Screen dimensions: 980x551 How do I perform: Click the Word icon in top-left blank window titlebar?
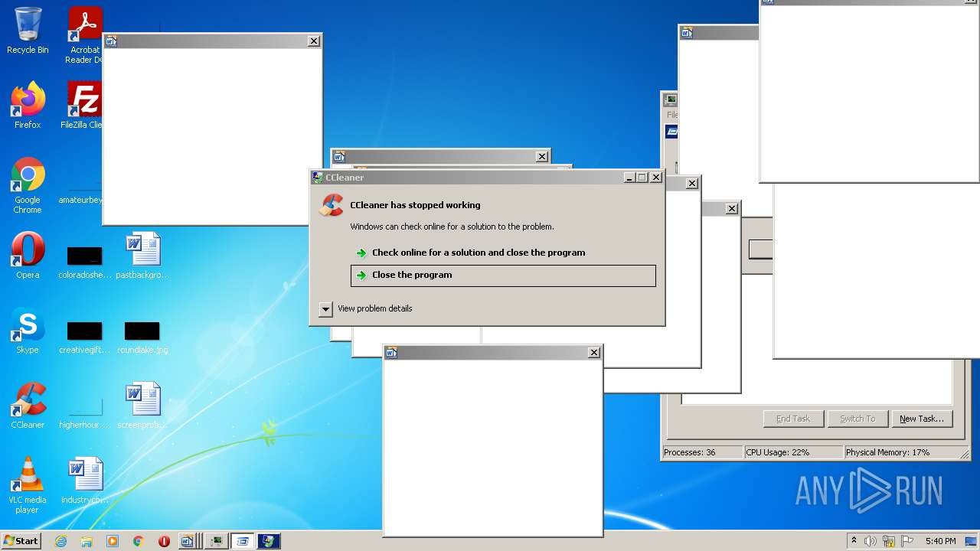click(111, 41)
